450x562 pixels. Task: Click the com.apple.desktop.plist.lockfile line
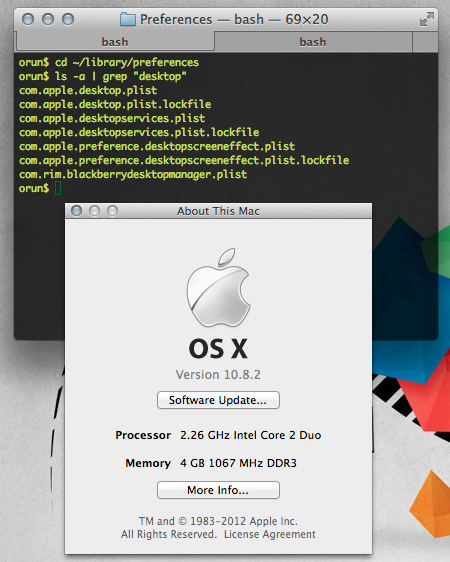click(x=115, y=104)
